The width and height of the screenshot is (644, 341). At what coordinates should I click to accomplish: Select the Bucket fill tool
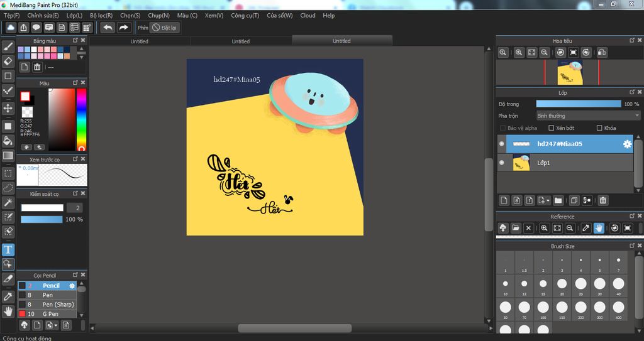coord(8,141)
